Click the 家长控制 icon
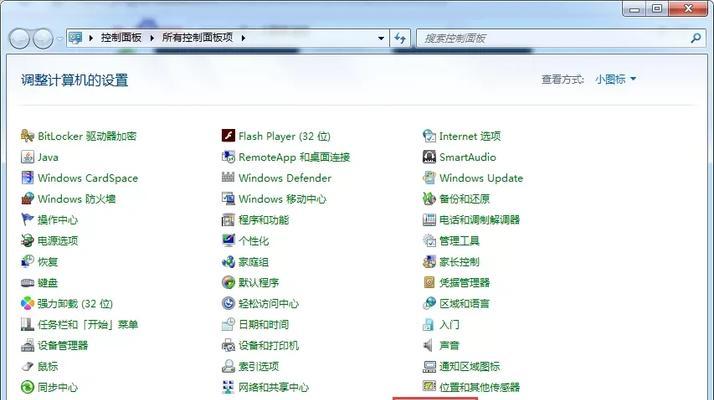 coord(429,262)
